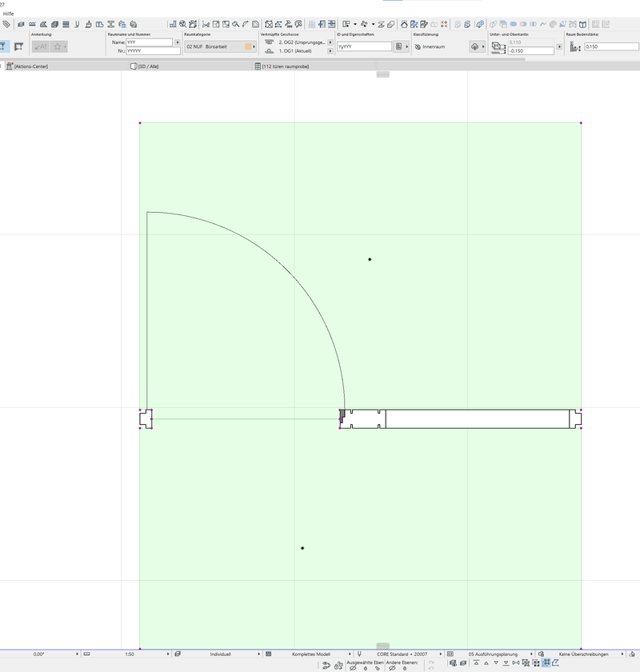Select the Roof tool icon
Image resolution: width=640 pixels, height=672 pixels.
[x=43, y=25]
